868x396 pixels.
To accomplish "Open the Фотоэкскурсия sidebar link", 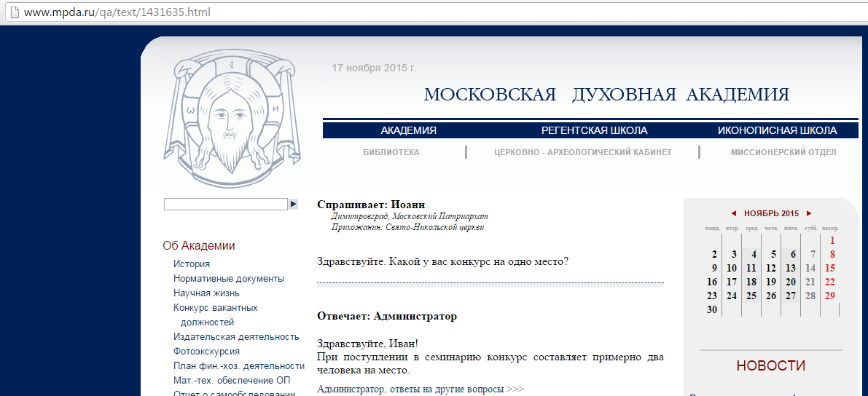I will point(206,351).
